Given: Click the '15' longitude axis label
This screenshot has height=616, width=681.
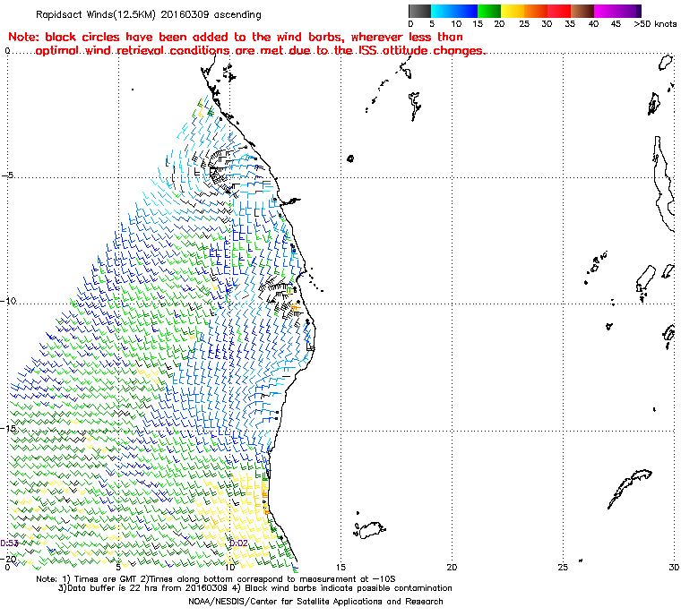Looking at the screenshot, I should [x=340, y=567].
